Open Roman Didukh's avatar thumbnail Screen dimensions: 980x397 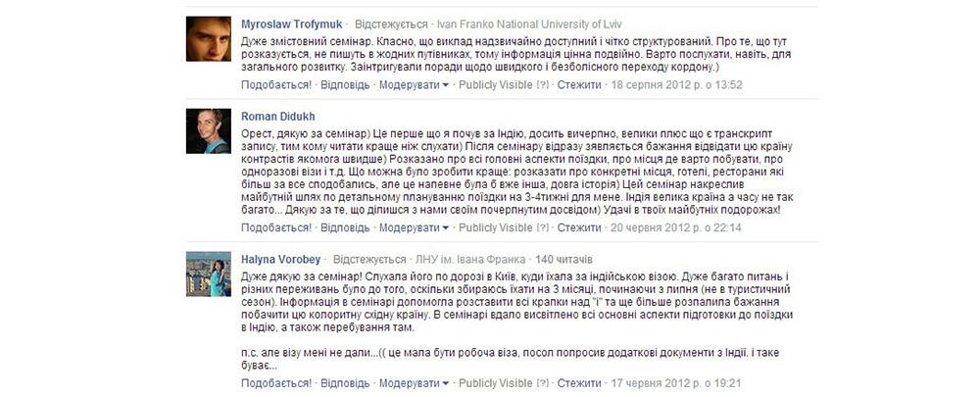pos(209,131)
